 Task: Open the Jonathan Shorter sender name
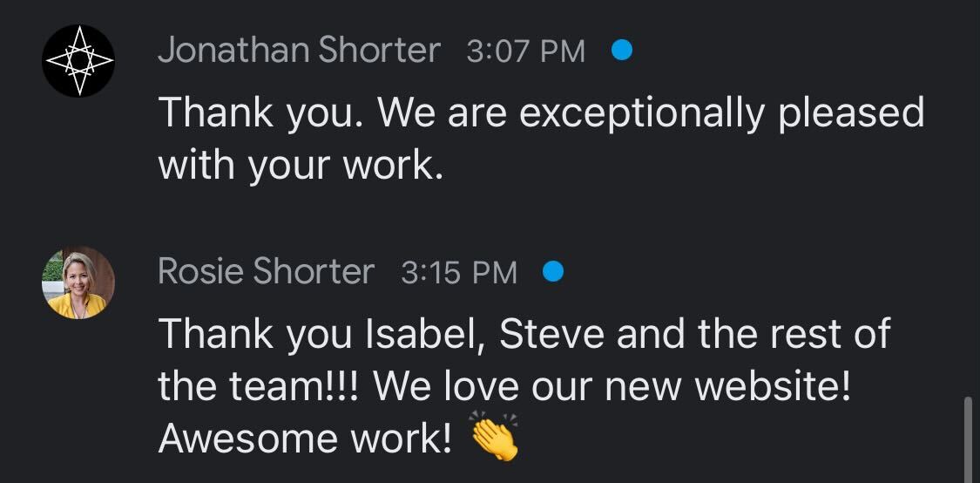pos(299,51)
